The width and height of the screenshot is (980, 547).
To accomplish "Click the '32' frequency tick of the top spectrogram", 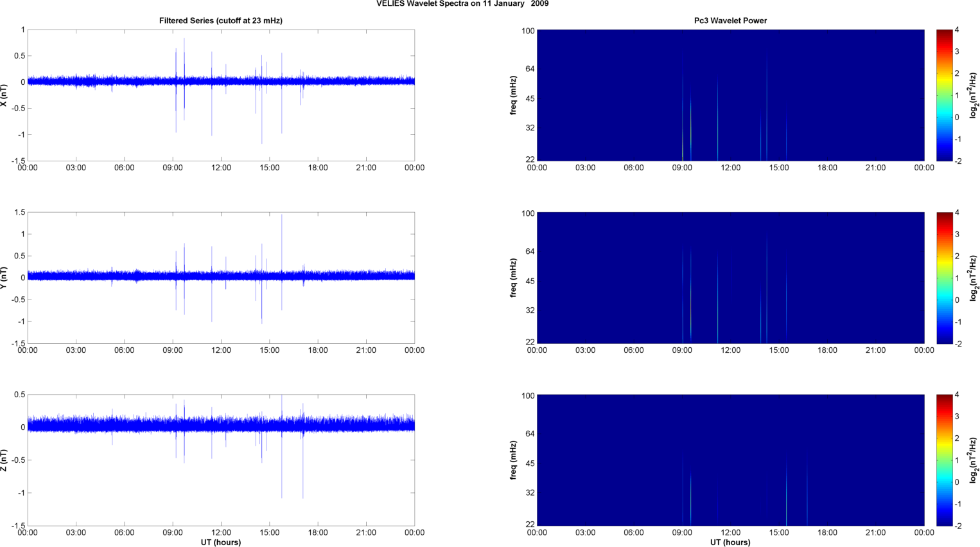I will point(530,128).
